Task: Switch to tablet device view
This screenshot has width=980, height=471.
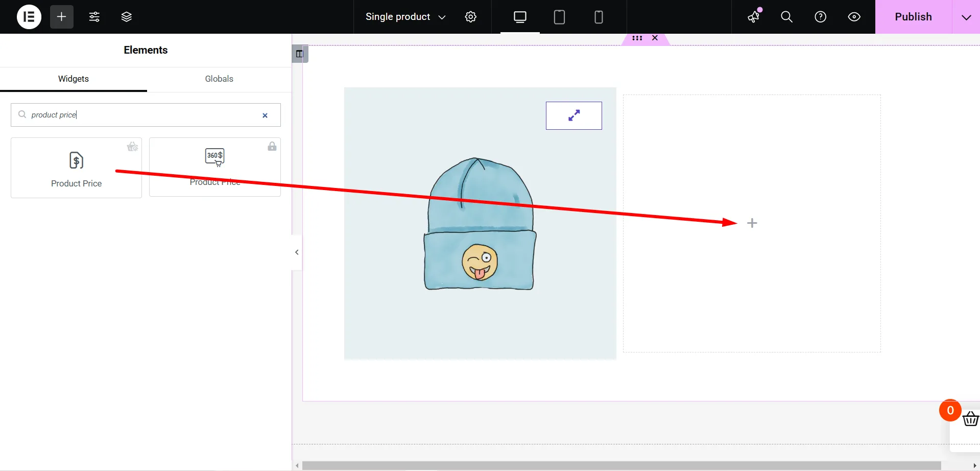Action: tap(559, 17)
